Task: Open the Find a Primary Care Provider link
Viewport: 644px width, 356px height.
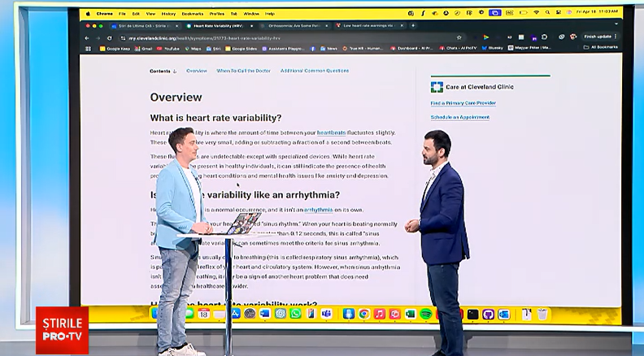Action: point(463,103)
